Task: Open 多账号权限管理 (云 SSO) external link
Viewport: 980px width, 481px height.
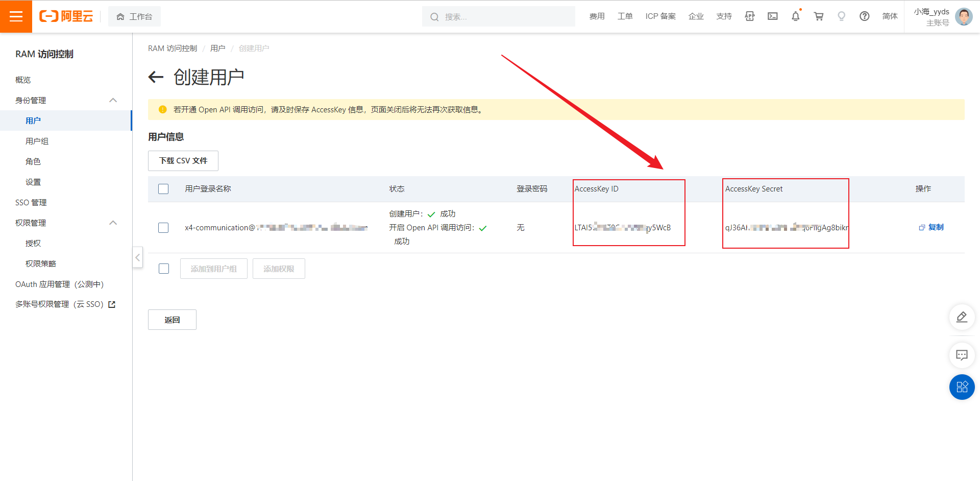Action: pyautogui.click(x=66, y=304)
